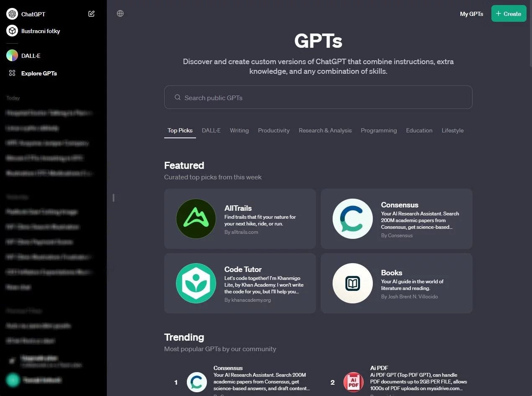Click the globe language icon

[120, 13]
